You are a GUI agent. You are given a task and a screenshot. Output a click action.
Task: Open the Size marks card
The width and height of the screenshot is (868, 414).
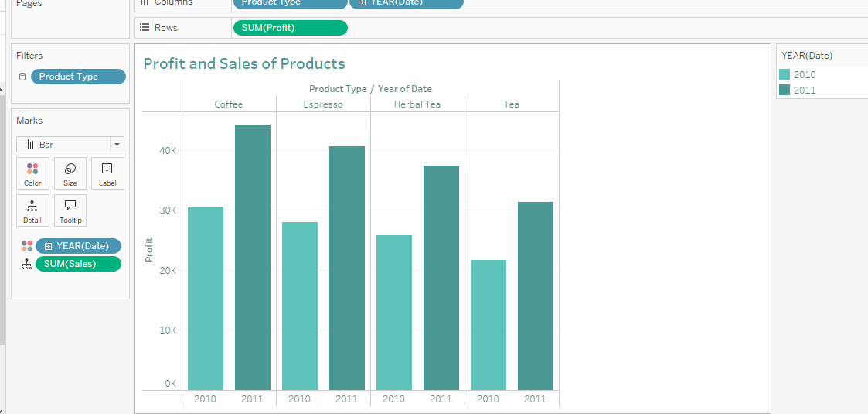pyautogui.click(x=70, y=173)
